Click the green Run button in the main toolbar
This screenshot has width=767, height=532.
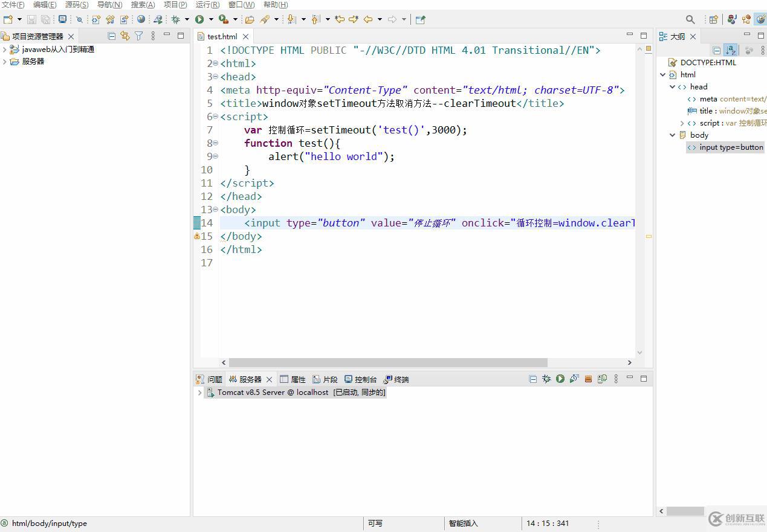point(199,19)
